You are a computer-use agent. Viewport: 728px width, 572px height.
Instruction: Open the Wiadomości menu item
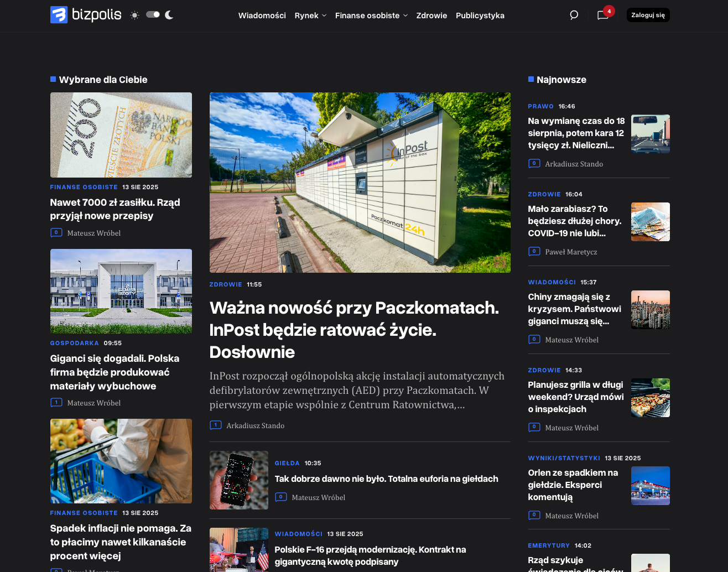click(262, 15)
